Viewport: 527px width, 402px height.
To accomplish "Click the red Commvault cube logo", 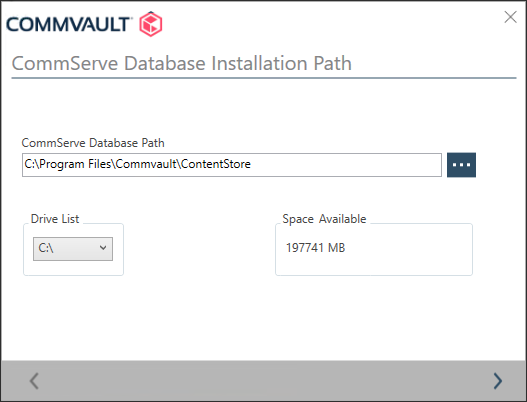I will tap(151, 24).
